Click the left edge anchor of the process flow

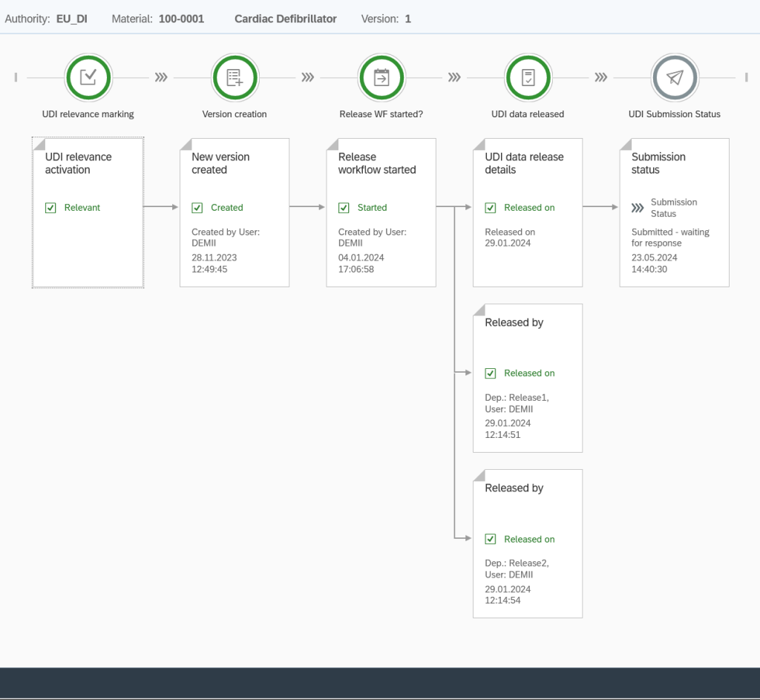pos(15,76)
